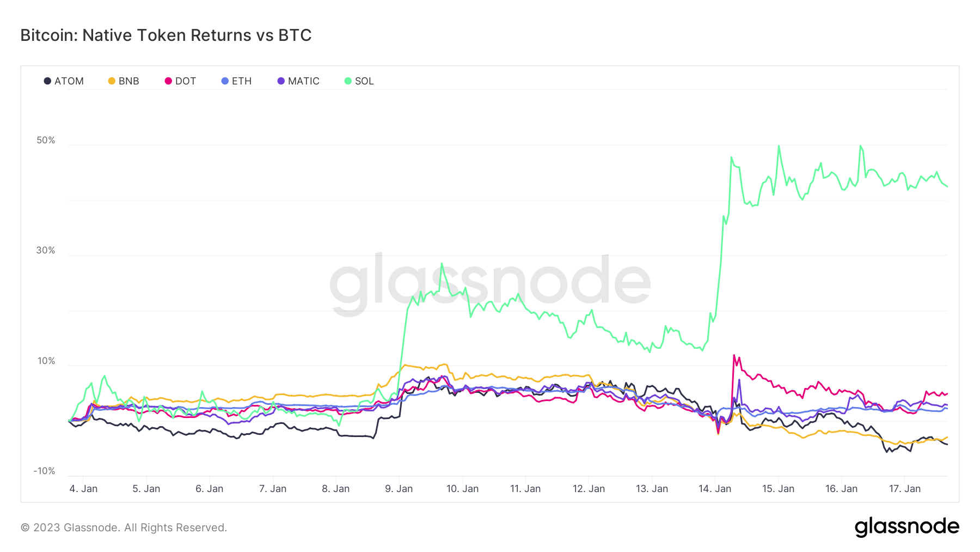The height and width of the screenshot is (552, 980).
Task: Click the SOL legend green dot
Action: click(x=348, y=81)
